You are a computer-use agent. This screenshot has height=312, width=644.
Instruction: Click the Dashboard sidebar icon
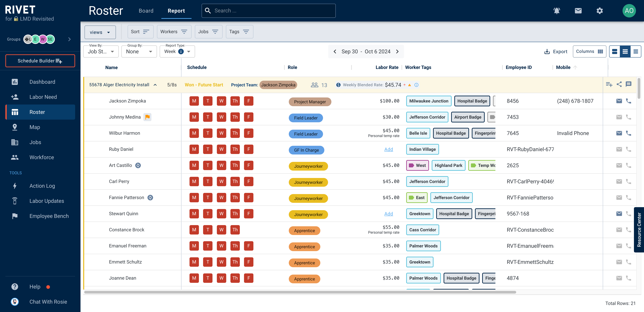[x=15, y=82]
